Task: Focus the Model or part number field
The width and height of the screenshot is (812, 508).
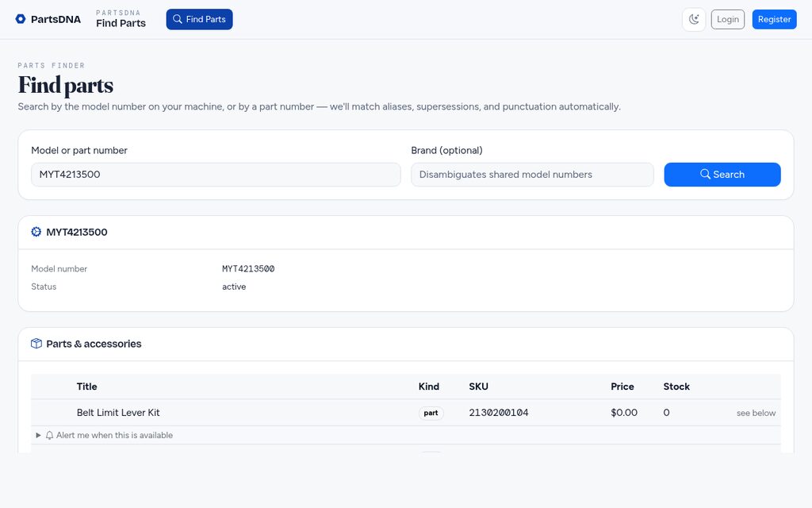Action: pos(216,175)
